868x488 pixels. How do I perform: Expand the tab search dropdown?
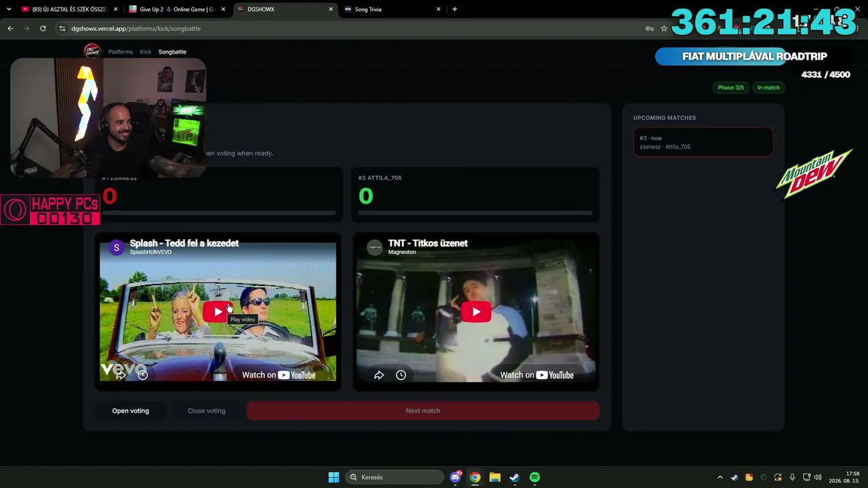[8, 9]
